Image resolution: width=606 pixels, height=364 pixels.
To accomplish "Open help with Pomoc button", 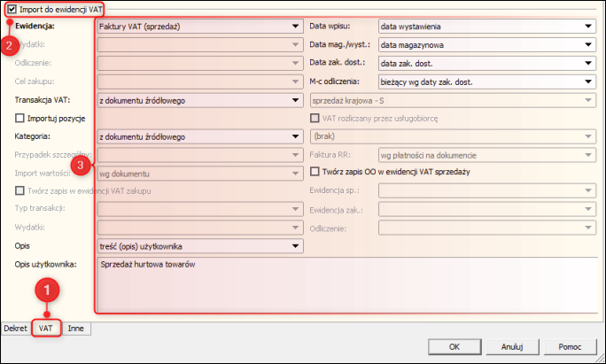I will tap(570, 346).
